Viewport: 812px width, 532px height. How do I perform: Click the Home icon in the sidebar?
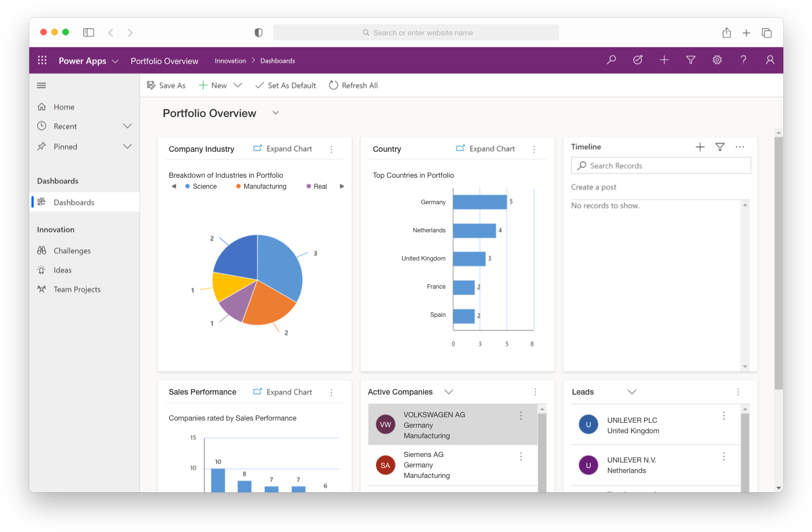[x=41, y=107]
